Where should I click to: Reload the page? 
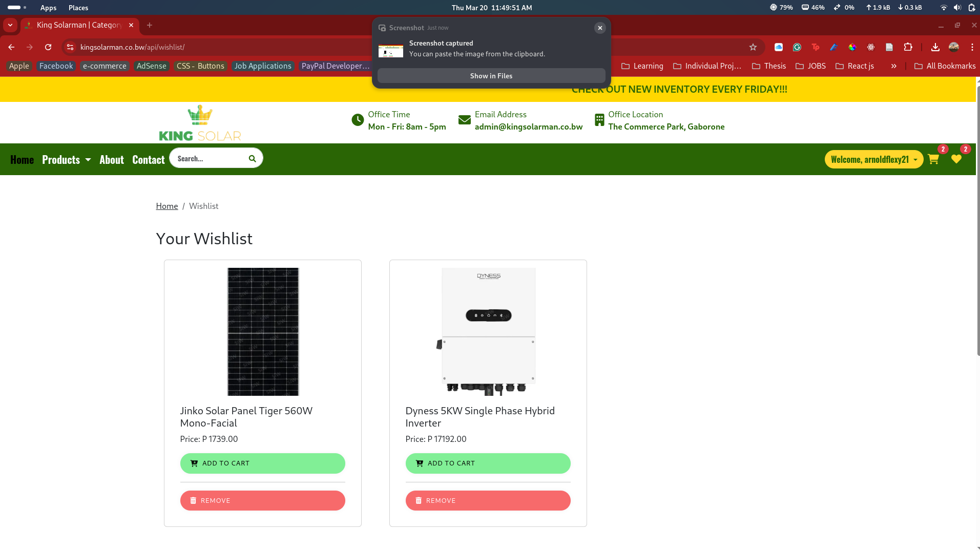click(48, 47)
